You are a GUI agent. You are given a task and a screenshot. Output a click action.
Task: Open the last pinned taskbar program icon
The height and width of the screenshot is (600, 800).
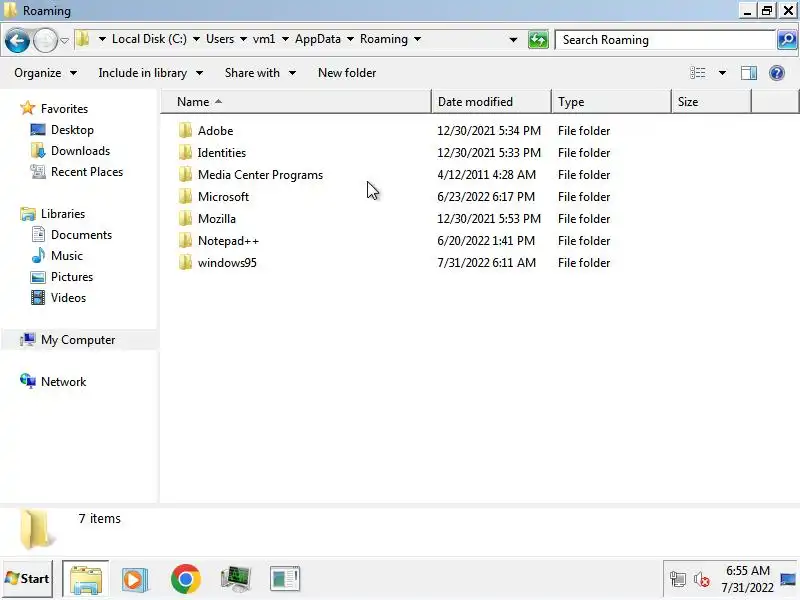(285, 579)
